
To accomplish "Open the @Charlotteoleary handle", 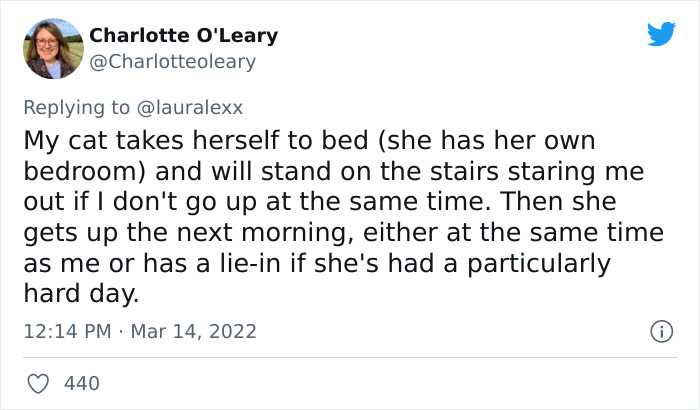I will click(x=172, y=62).
